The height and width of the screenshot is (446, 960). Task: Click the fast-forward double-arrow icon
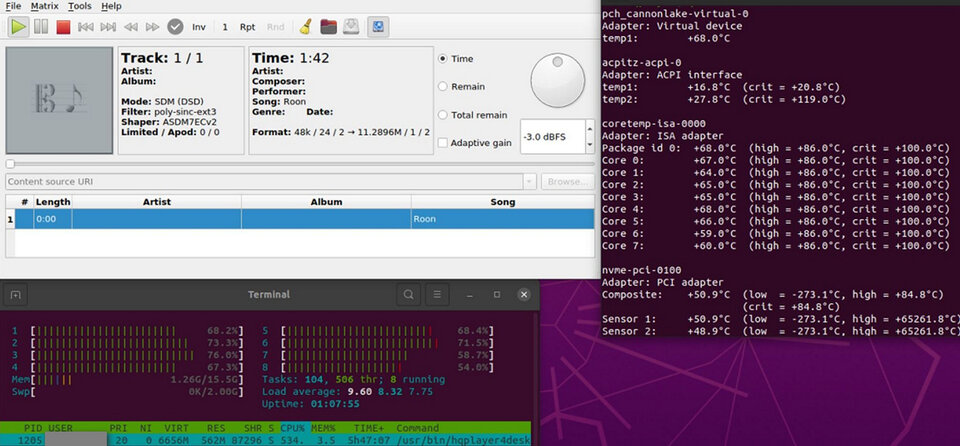pyautogui.click(x=152, y=27)
